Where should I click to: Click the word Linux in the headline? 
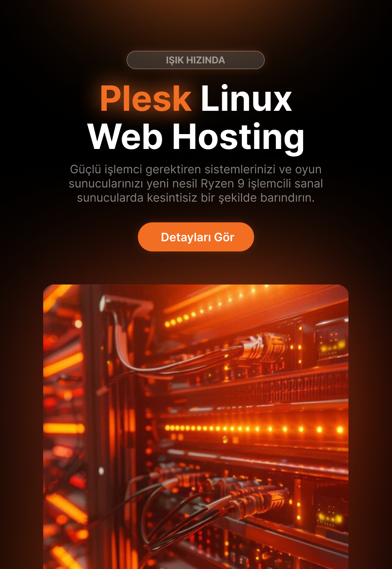coord(246,98)
